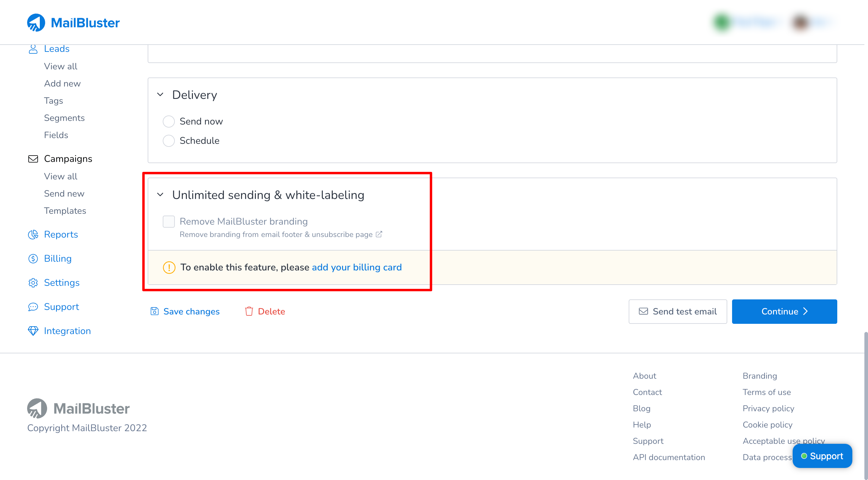The image size is (868, 480).
Task: Open the Support footer link
Action: pyautogui.click(x=648, y=441)
